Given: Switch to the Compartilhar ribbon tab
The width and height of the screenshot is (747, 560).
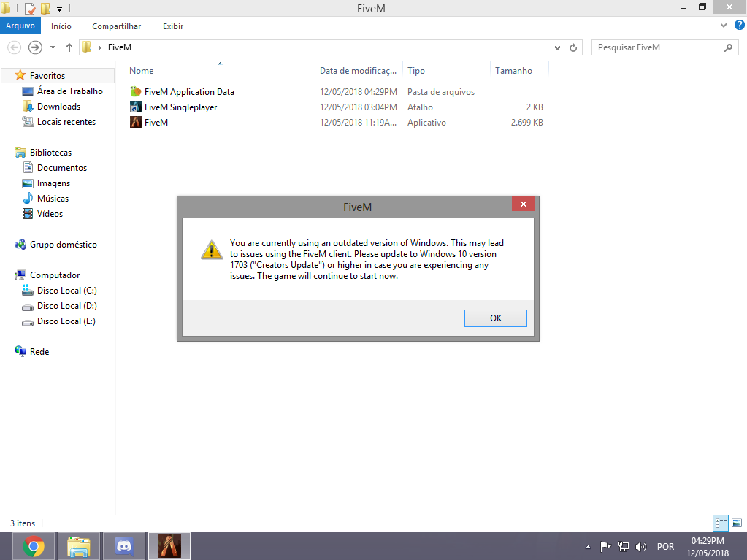Looking at the screenshot, I should click(x=116, y=26).
